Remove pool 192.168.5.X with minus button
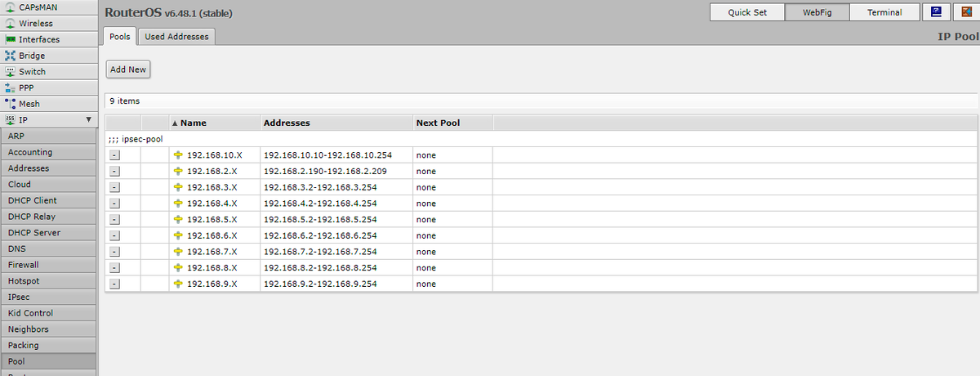This screenshot has height=376, width=980. (114, 220)
